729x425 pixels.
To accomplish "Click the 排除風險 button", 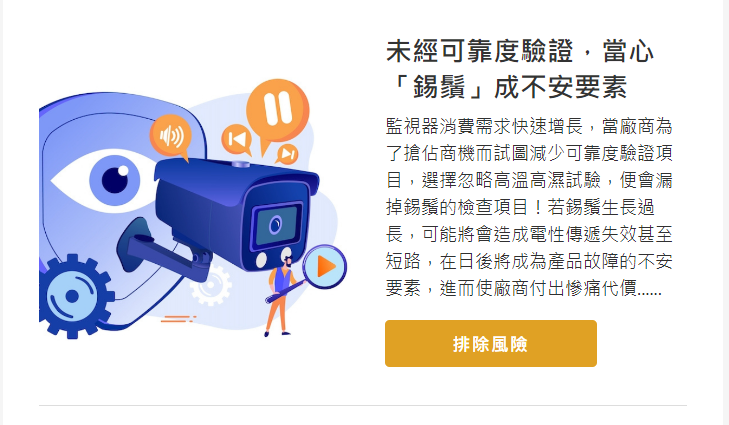I will (490, 344).
